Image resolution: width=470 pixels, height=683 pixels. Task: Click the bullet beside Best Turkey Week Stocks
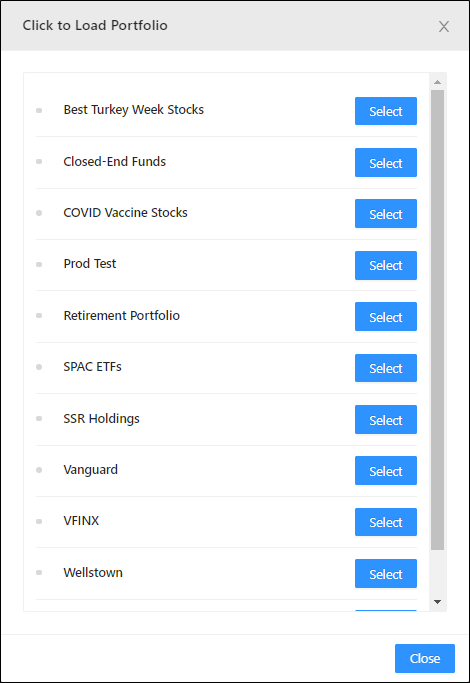39,110
